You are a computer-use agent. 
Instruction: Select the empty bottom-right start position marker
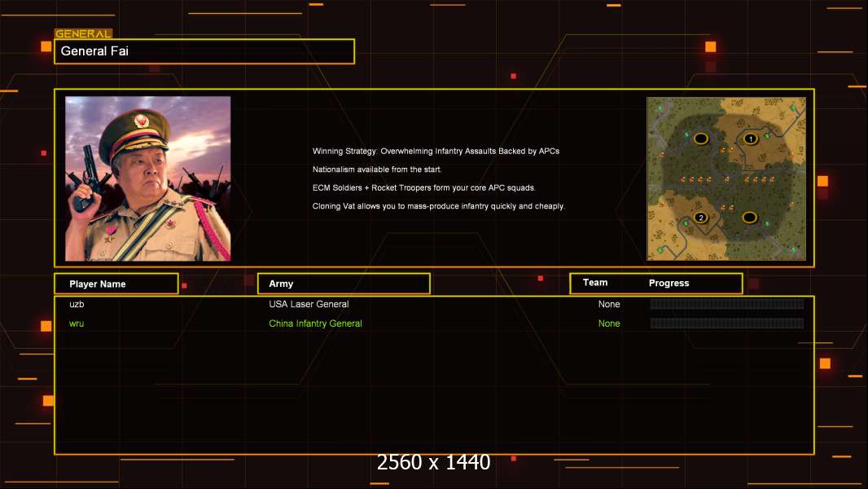tap(750, 218)
